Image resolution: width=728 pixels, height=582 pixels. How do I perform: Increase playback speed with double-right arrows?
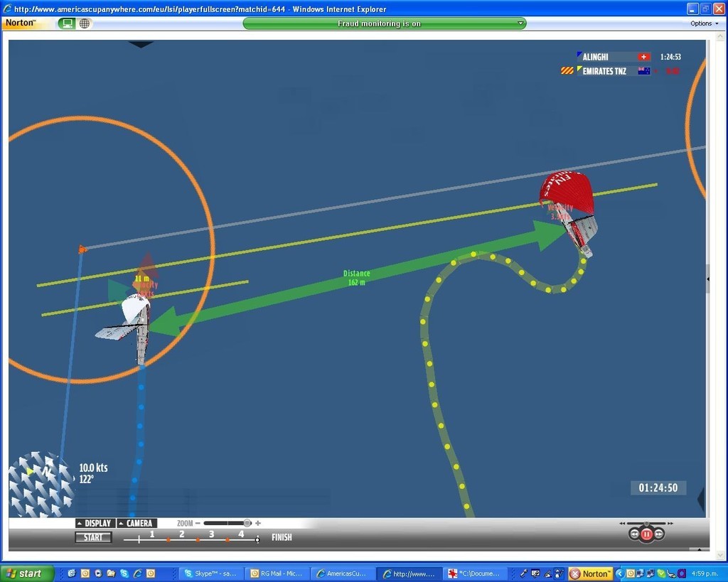[x=670, y=524]
